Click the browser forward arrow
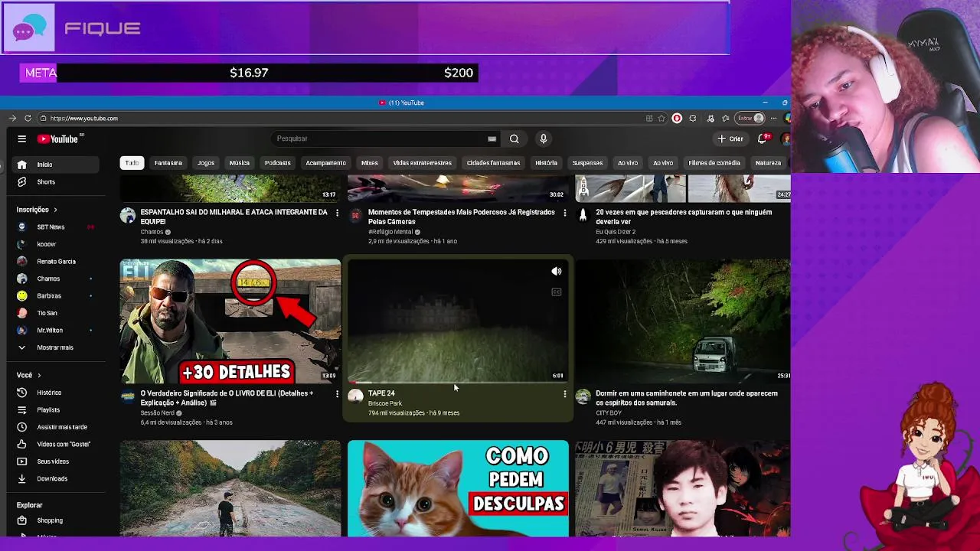This screenshot has width=980, height=551. coord(12,118)
